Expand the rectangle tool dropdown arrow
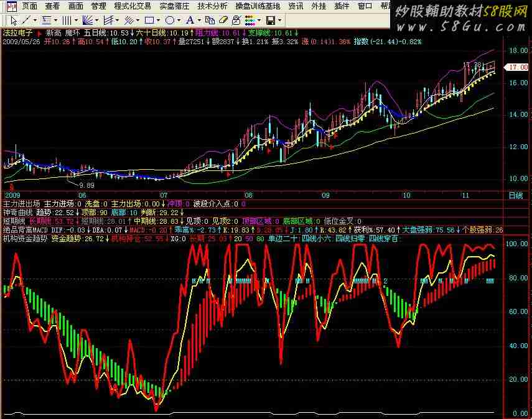 pyautogui.click(x=158, y=20)
